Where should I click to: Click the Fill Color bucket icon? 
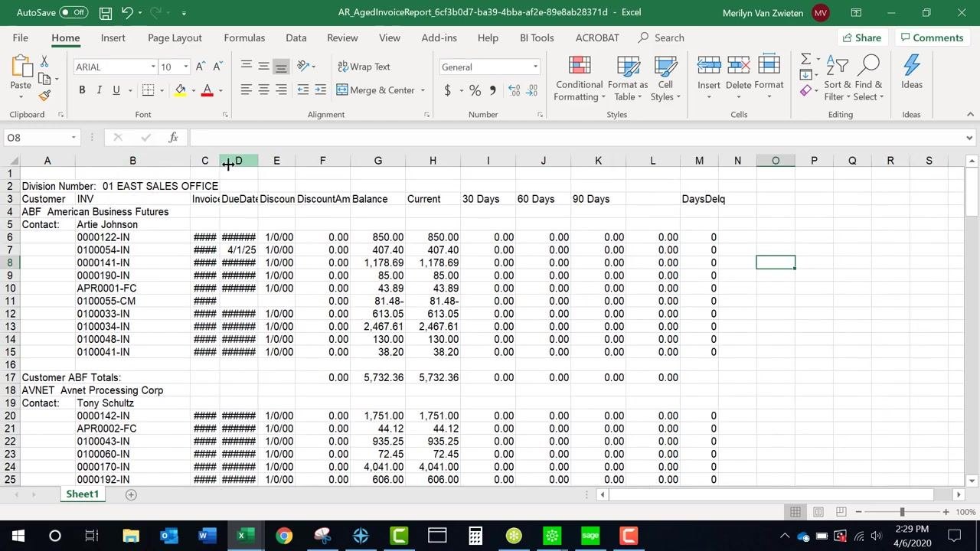click(x=181, y=90)
